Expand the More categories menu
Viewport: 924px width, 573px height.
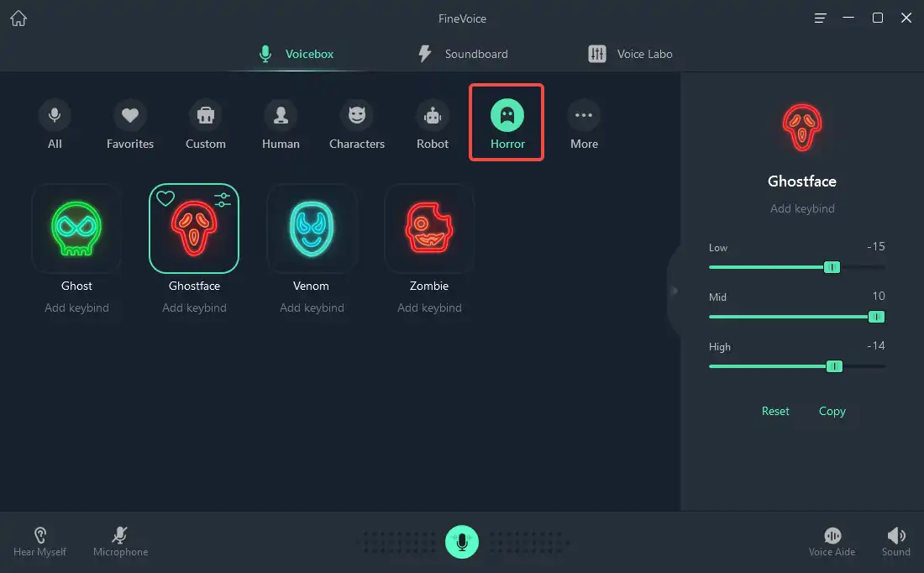[x=584, y=124]
